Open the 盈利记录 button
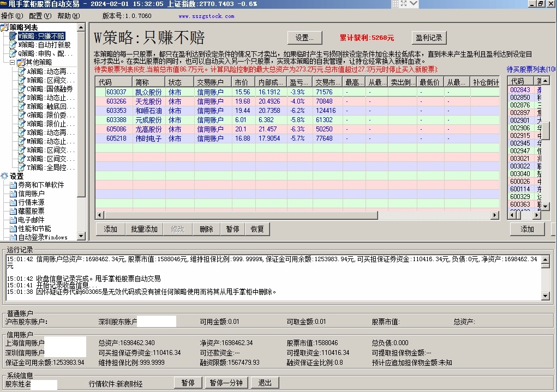The image size is (557, 392). 429,38
